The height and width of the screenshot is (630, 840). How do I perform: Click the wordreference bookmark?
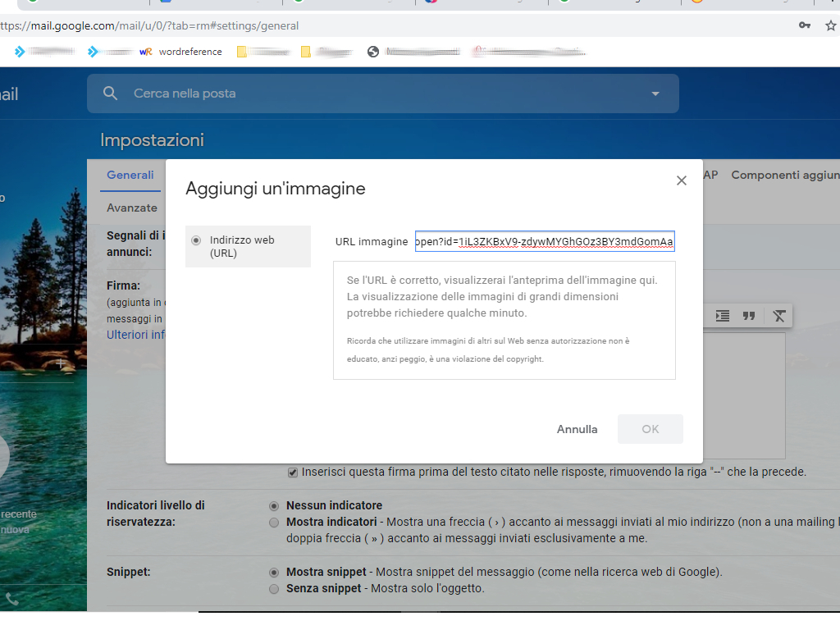[x=180, y=52]
